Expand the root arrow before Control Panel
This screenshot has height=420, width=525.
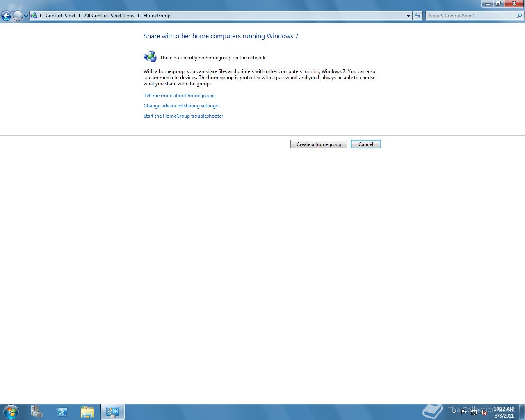41,16
